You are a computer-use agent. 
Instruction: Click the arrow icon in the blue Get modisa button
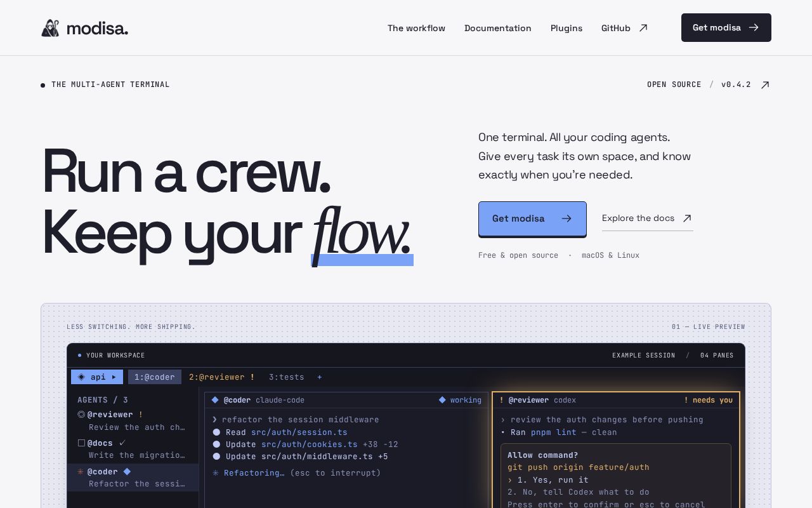566,218
